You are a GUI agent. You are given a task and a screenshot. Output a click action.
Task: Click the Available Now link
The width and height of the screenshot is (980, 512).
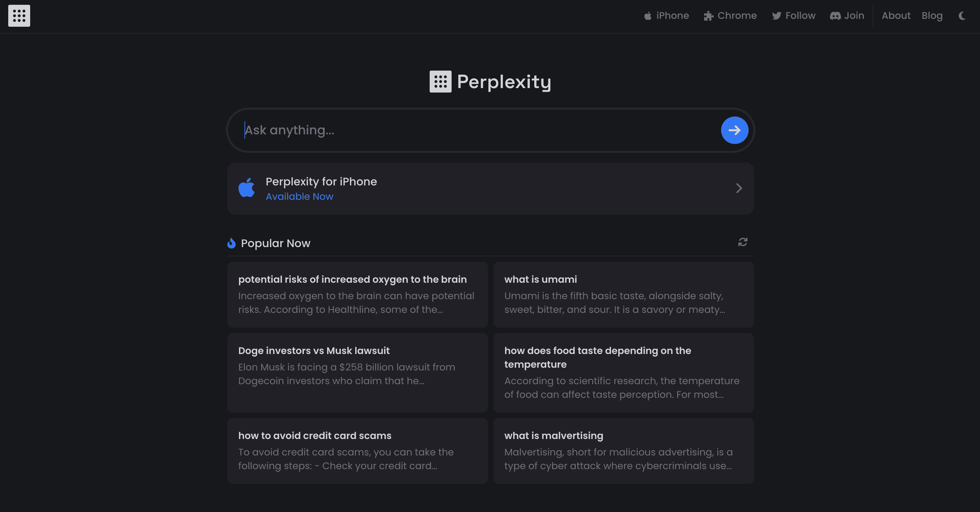pyautogui.click(x=299, y=196)
